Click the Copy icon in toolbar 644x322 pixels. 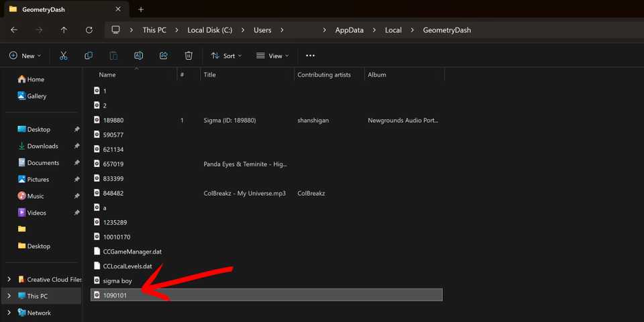click(89, 56)
